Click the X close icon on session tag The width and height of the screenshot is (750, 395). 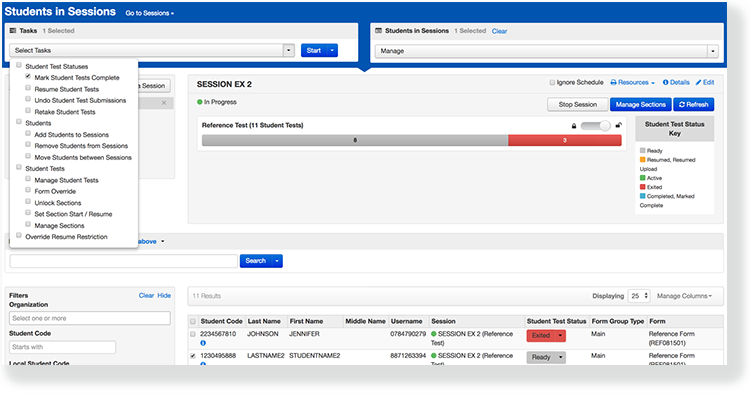[164, 103]
